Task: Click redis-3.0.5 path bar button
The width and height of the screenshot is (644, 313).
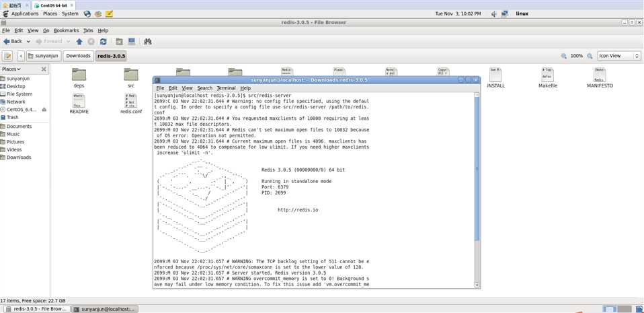Action: (x=112, y=55)
